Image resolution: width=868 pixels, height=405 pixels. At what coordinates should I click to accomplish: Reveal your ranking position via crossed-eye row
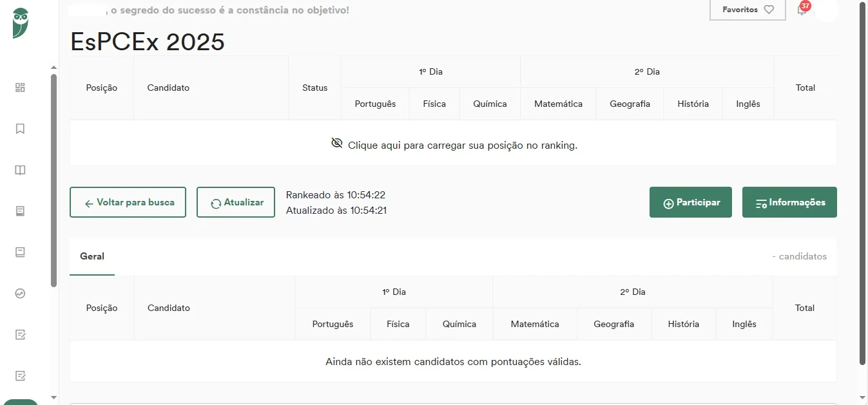pos(453,145)
